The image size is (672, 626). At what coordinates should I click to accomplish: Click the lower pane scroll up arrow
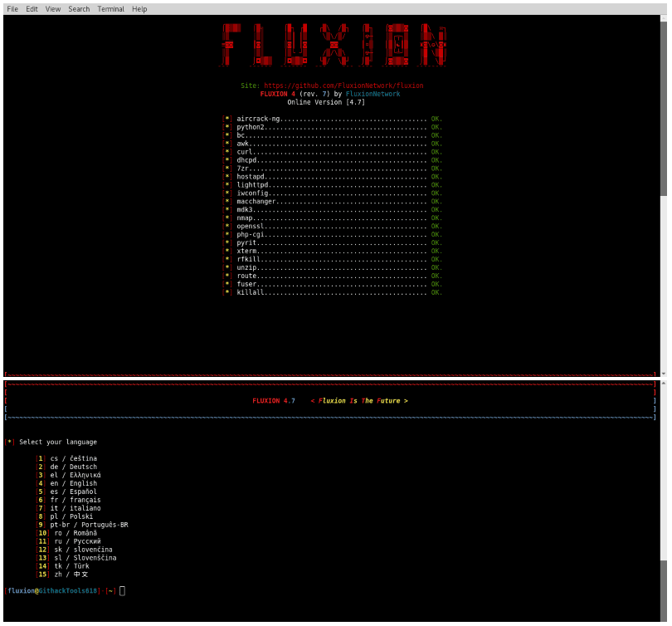664,384
